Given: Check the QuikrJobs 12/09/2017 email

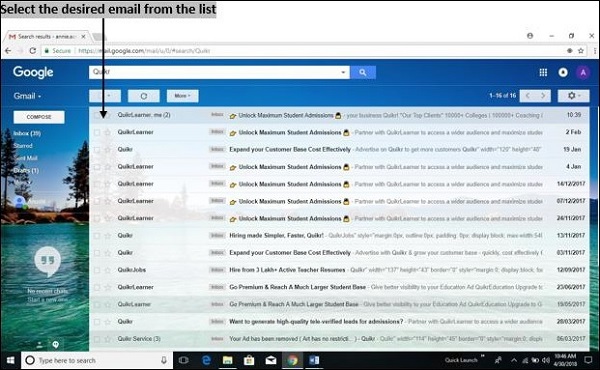Looking at the screenshot, I should [97, 270].
